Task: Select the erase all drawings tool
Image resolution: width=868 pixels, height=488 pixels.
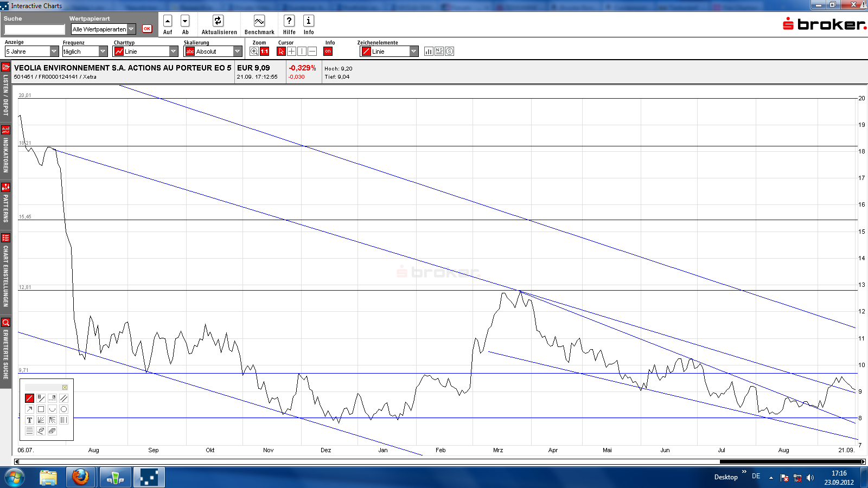Action: coord(52,431)
